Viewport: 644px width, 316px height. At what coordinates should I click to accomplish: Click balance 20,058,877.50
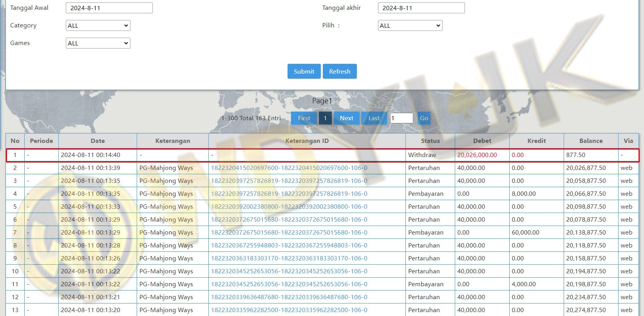[x=586, y=181]
